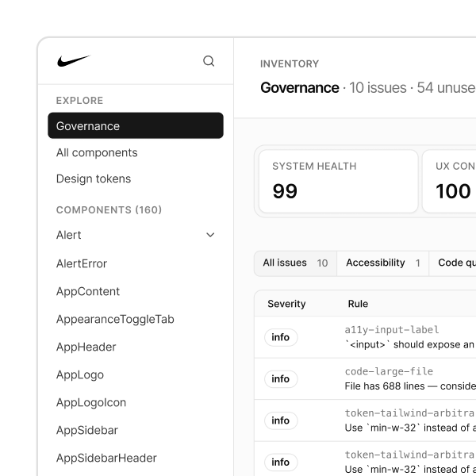Open the AppHeader component
476x476 pixels.
click(x=86, y=347)
